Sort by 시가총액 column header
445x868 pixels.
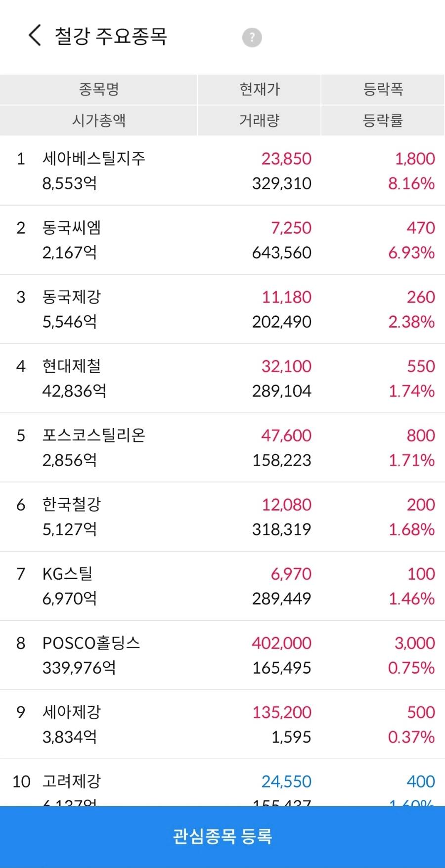coord(99,120)
